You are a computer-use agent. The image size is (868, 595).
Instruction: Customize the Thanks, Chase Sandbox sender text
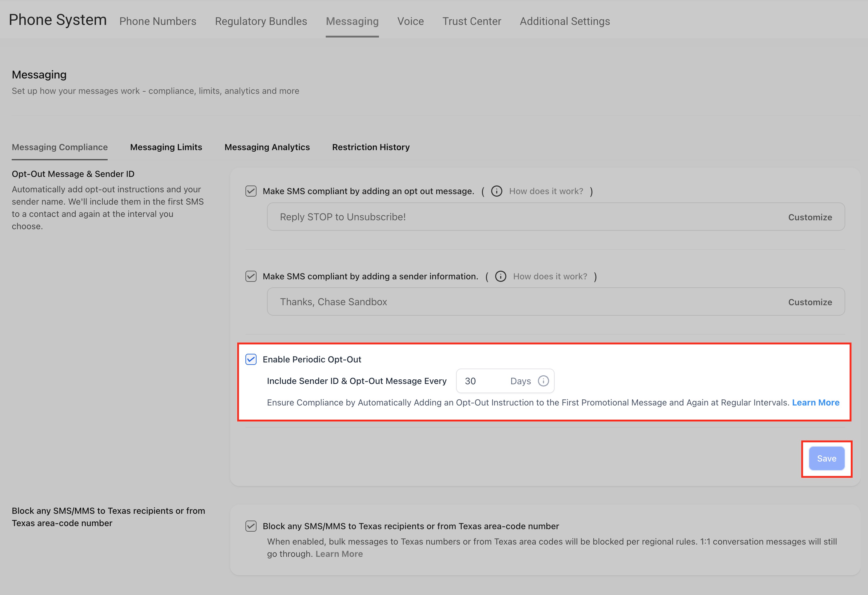(810, 302)
